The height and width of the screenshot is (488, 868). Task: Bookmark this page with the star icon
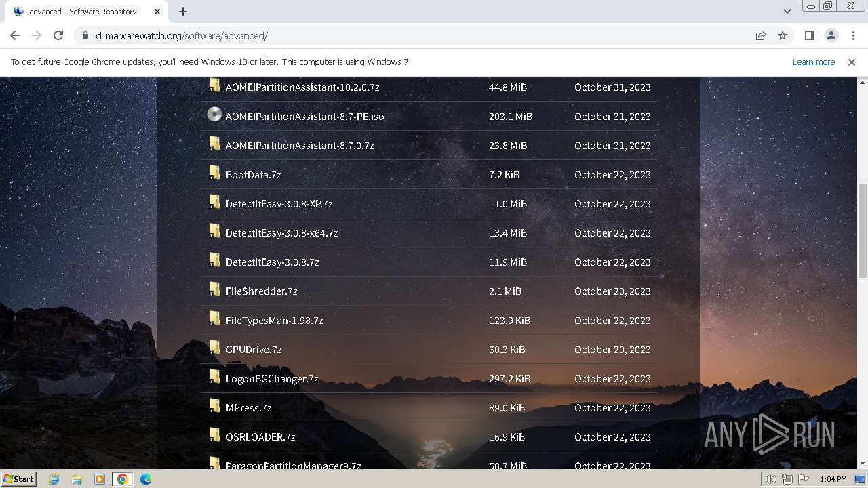point(783,36)
